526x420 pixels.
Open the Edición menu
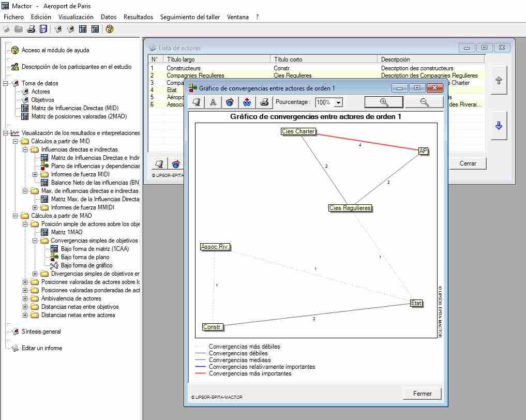(41, 17)
